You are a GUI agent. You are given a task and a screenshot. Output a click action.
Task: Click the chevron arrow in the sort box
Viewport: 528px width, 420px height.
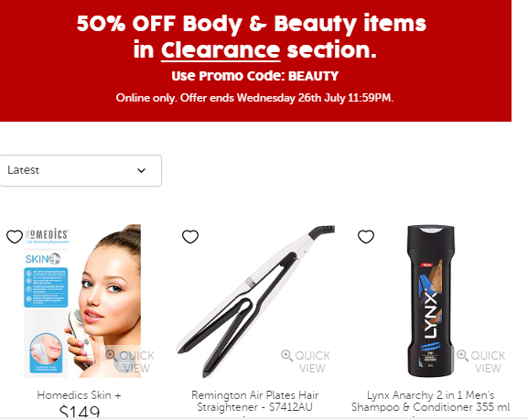(142, 170)
